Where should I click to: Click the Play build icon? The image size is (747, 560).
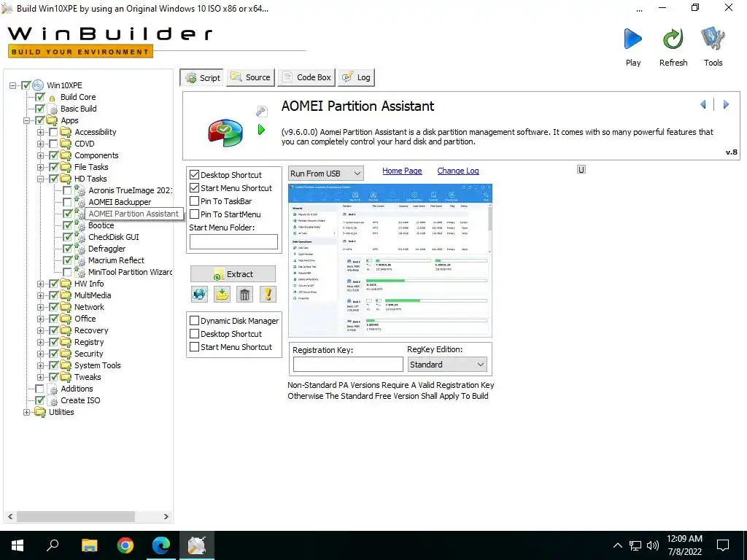tap(632, 39)
